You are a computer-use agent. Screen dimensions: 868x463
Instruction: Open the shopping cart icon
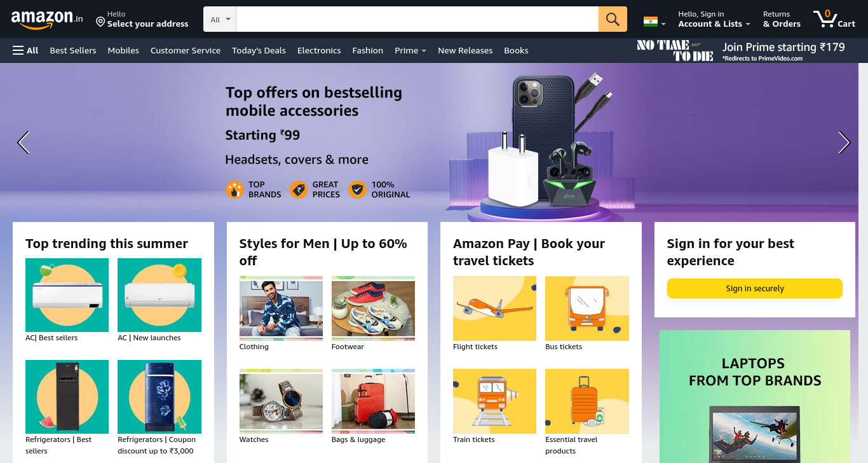tap(834, 19)
